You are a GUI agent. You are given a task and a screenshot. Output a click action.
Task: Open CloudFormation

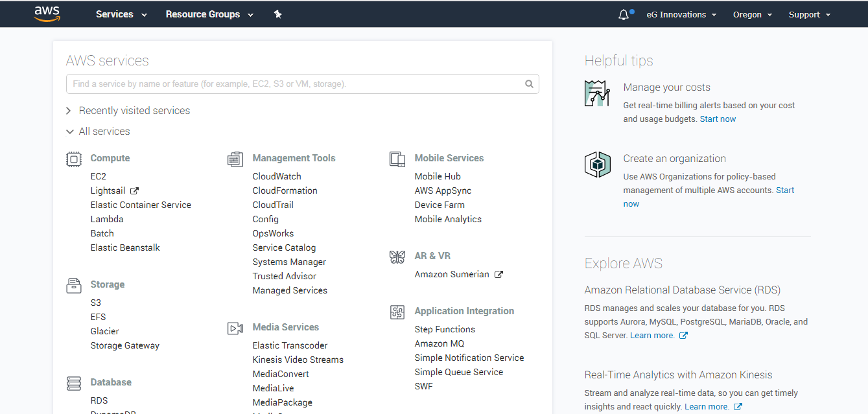pyautogui.click(x=285, y=190)
